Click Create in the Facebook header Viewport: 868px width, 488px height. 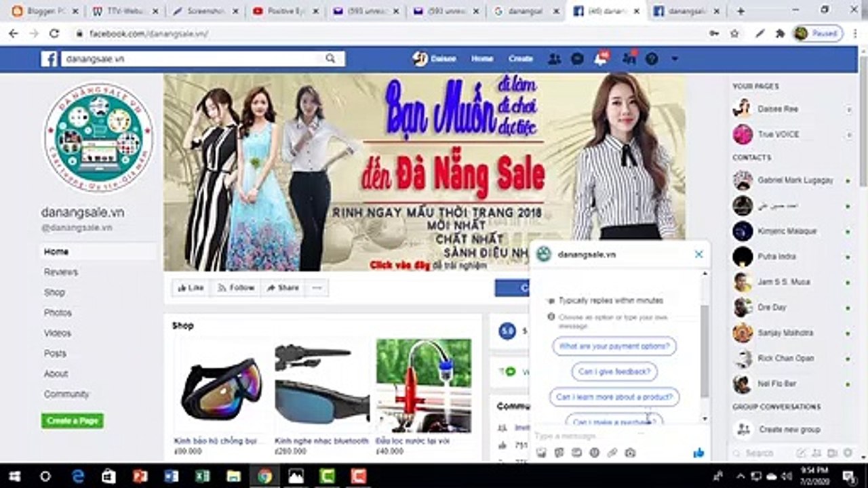(521, 59)
